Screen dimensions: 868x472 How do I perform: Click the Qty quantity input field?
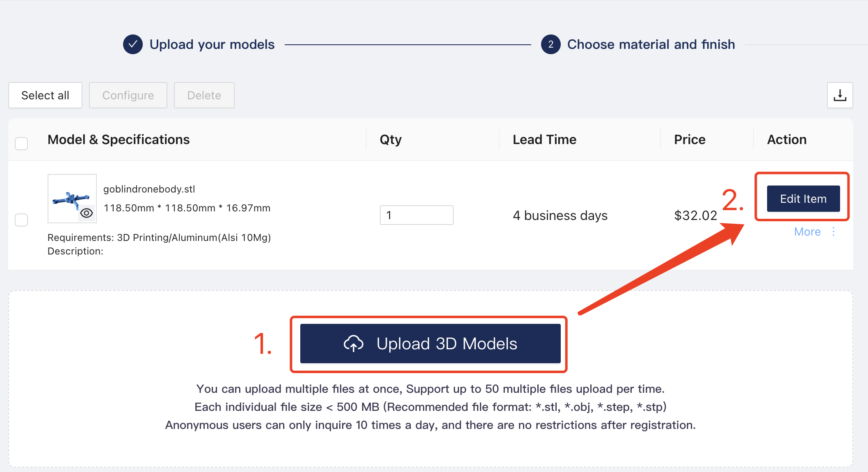coord(416,215)
